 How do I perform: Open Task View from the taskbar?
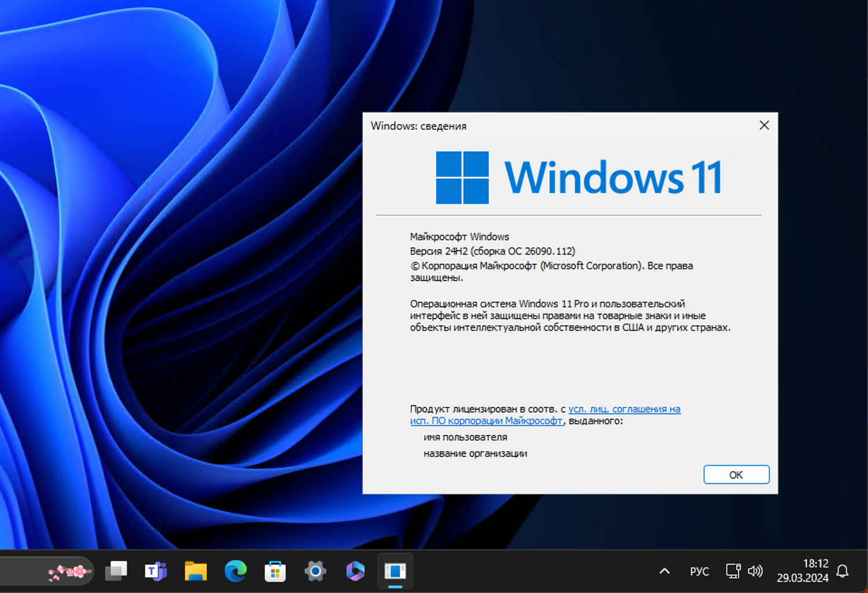[x=116, y=572]
